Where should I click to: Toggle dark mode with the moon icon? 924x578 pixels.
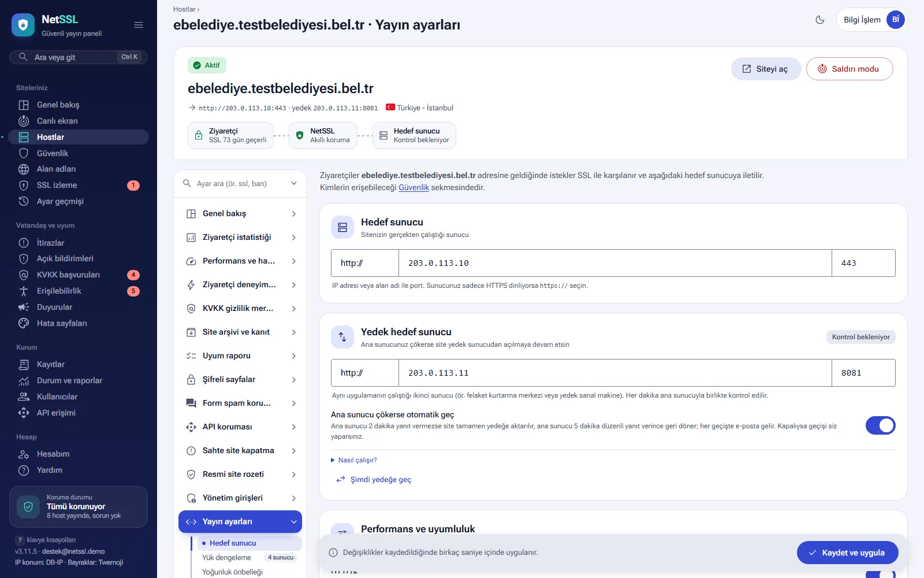point(820,20)
